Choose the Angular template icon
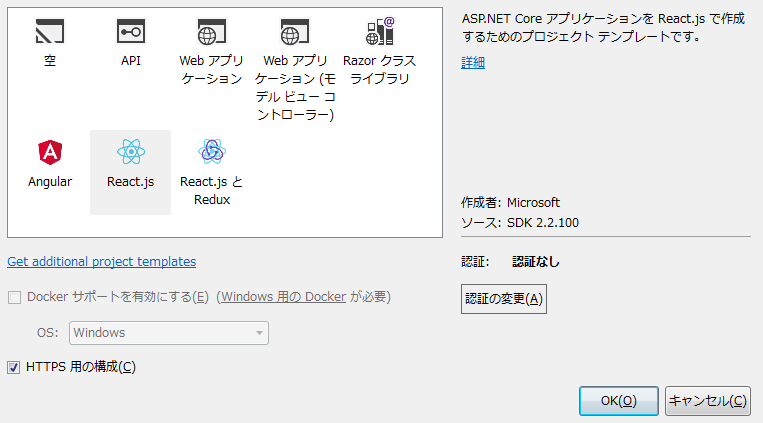 tap(50, 152)
